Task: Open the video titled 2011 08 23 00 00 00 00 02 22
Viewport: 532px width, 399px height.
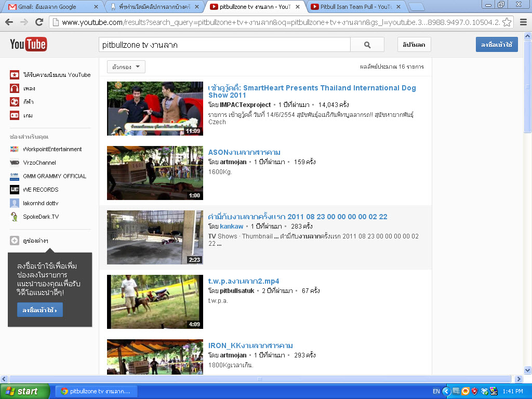Action: [298, 217]
